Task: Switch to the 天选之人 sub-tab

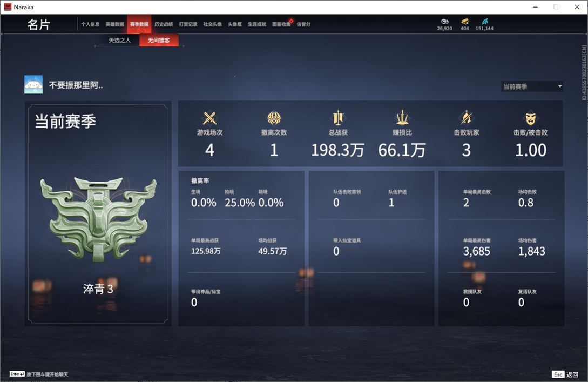Action: coord(120,40)
